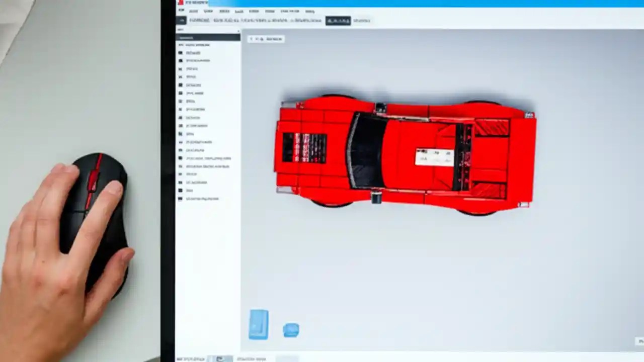Pick the blue brick color swatch near the bottom
Screen dimensions: 644x362
(258, 324)
